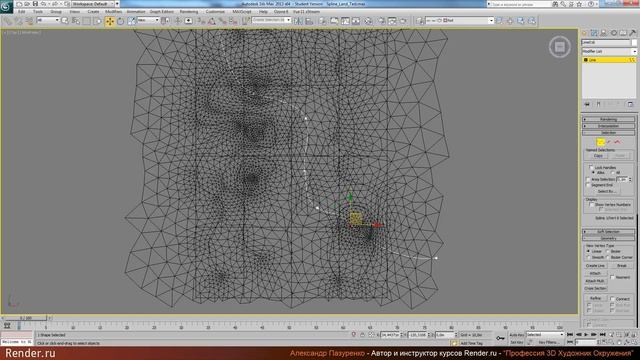The width and height of the screenshot is (640, 360).
Task: Select Spline sub-object level icon
Action: (x=617, y=142)
